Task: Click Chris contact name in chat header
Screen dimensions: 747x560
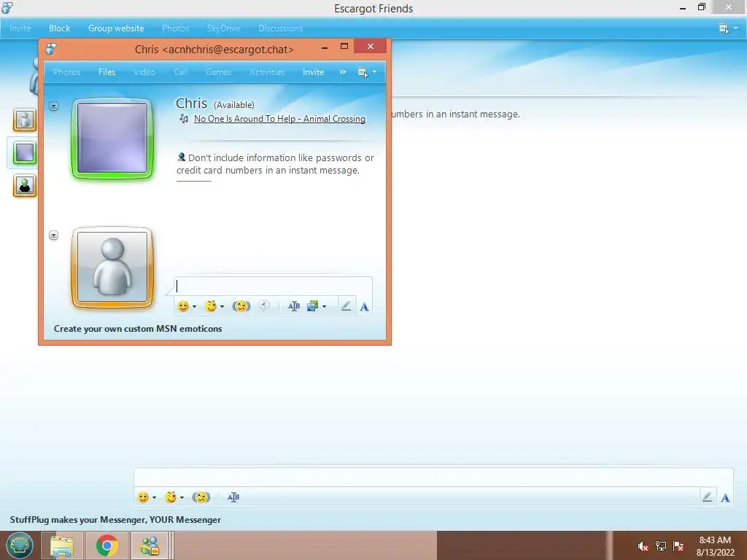Action: coord(191,104)
